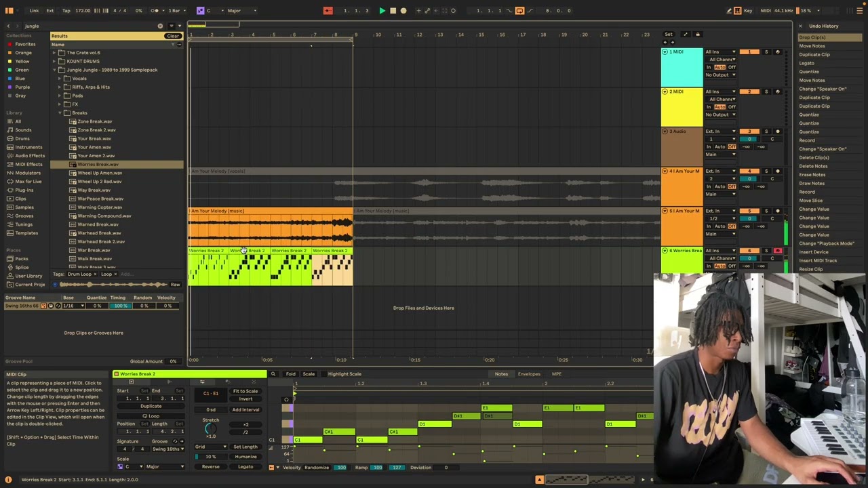Toggle the clip Loop button

150,416
